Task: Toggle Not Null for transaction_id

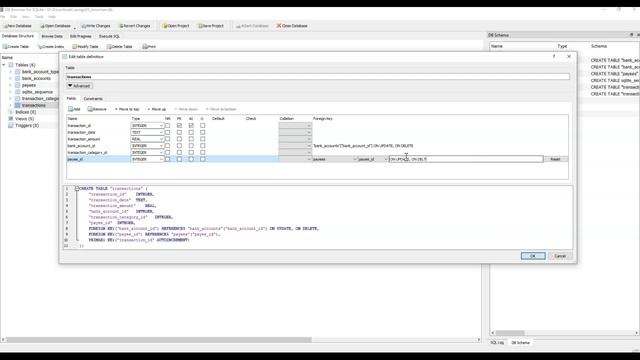Action: click(167, 126)
